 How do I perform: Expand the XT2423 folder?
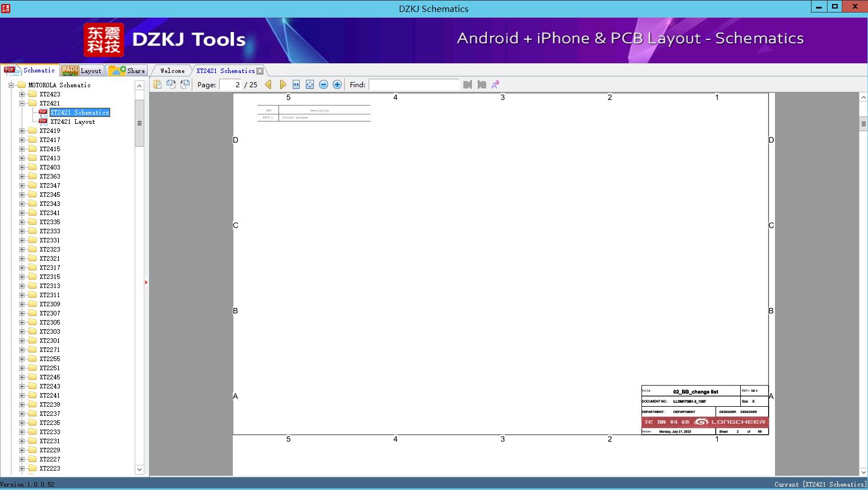(22, 94)
